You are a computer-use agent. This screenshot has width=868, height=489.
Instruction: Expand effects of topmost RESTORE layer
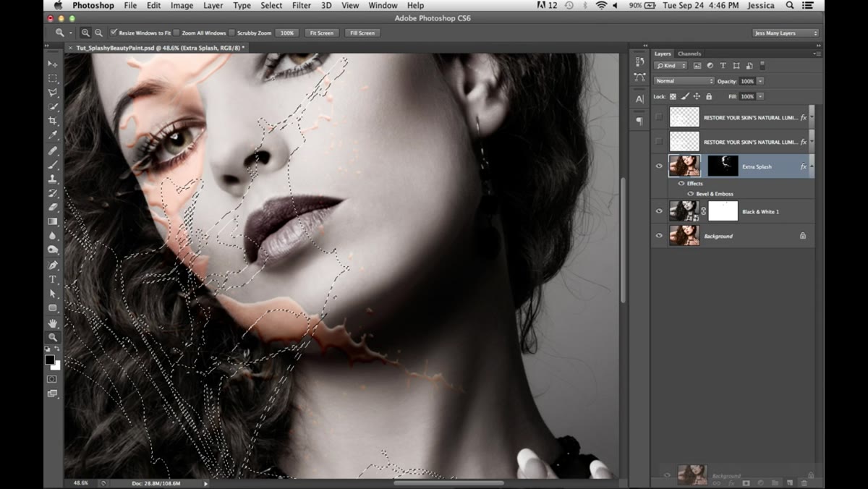[x=812, y=117]
